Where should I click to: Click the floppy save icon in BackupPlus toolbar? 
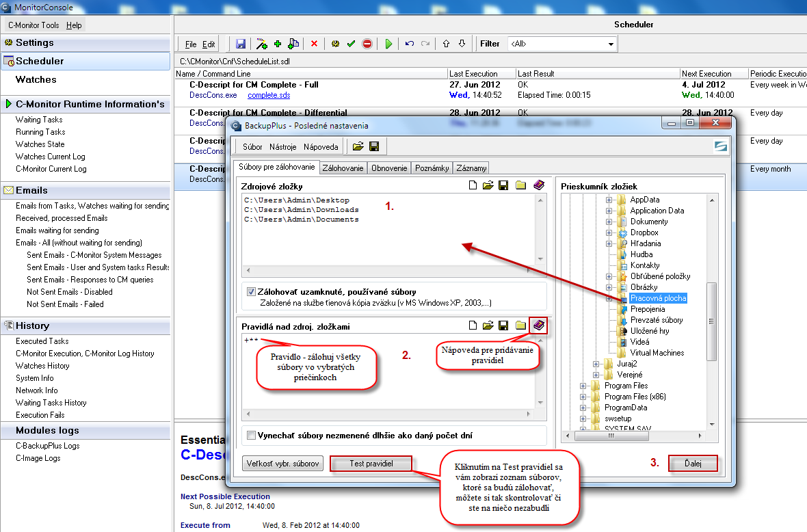click(374, 146)
